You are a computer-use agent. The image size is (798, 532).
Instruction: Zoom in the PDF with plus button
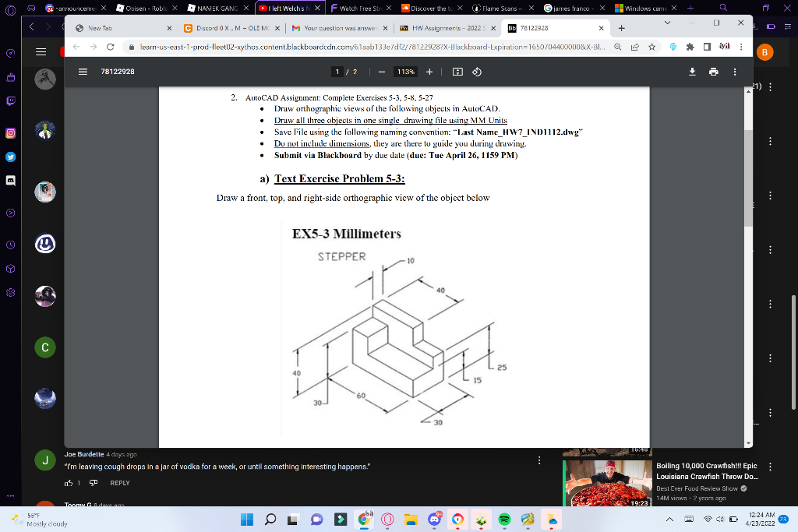429,72
